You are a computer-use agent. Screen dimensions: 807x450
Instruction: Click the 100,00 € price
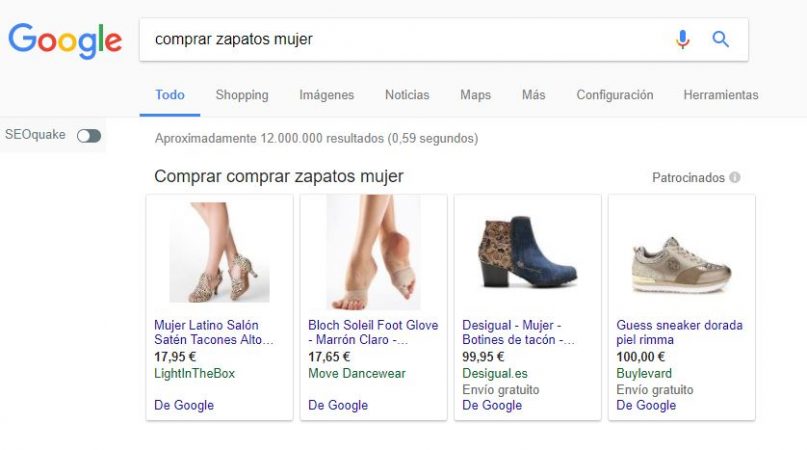click(x=640, y=356)
